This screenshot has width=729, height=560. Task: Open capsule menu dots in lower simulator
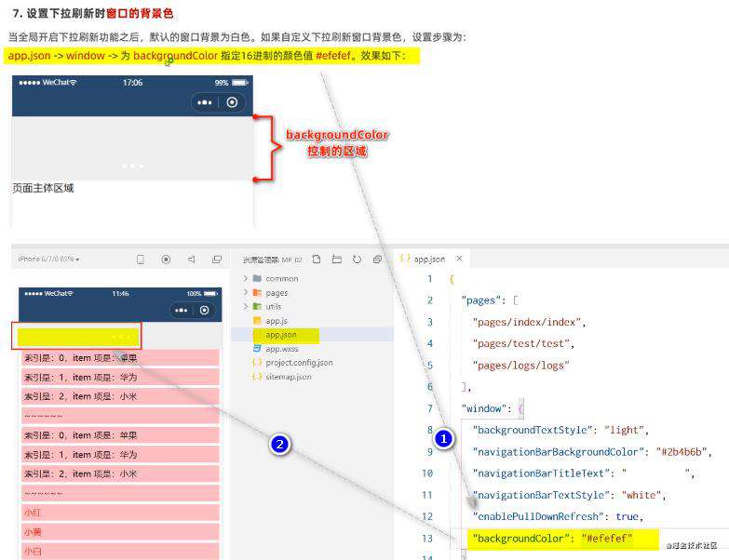tap(182, 310)
